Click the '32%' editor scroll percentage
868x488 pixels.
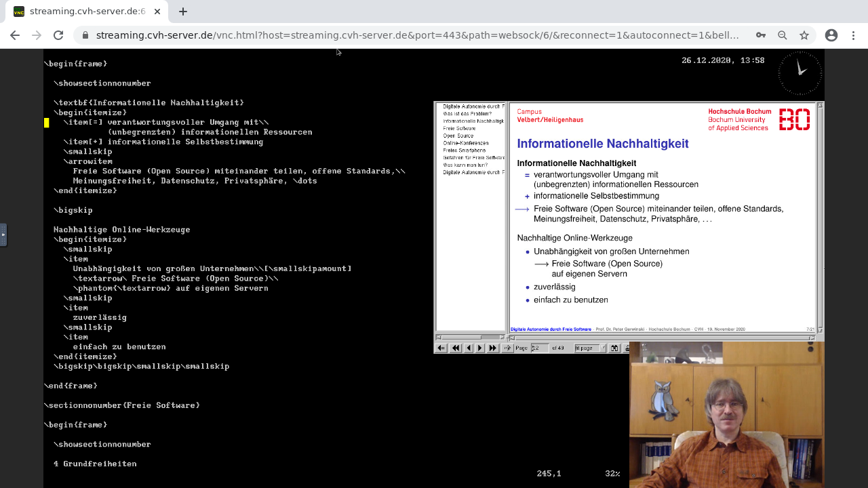(612, 474)
